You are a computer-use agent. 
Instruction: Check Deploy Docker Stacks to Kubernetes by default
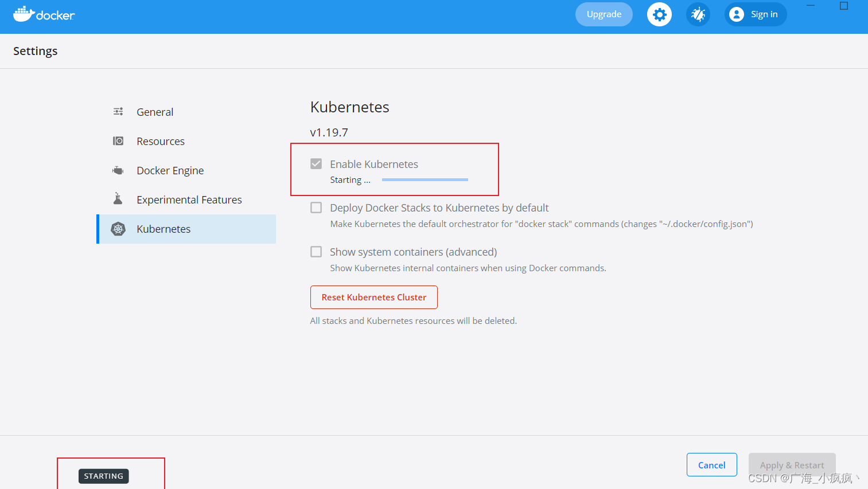tap(316, 208)
